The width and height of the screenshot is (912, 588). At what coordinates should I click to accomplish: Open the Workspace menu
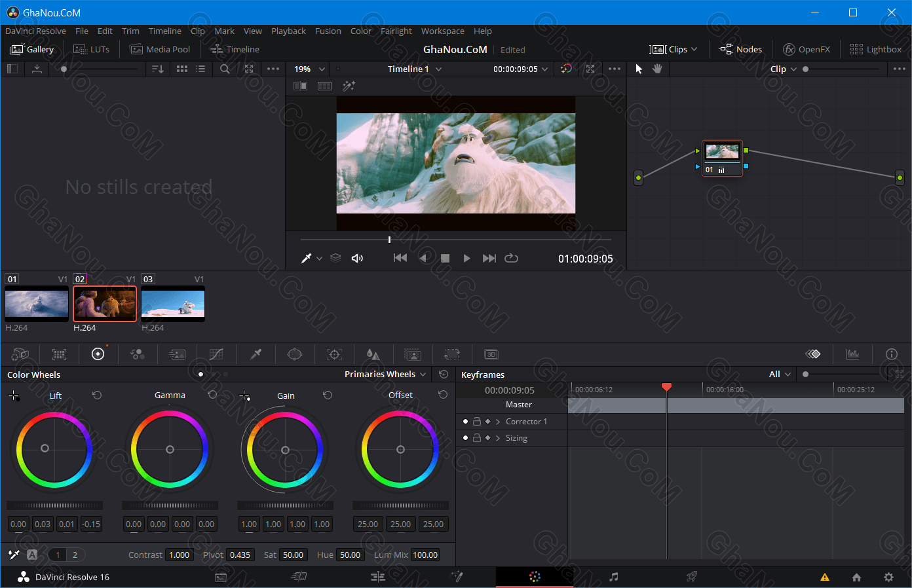click(443, 31)
